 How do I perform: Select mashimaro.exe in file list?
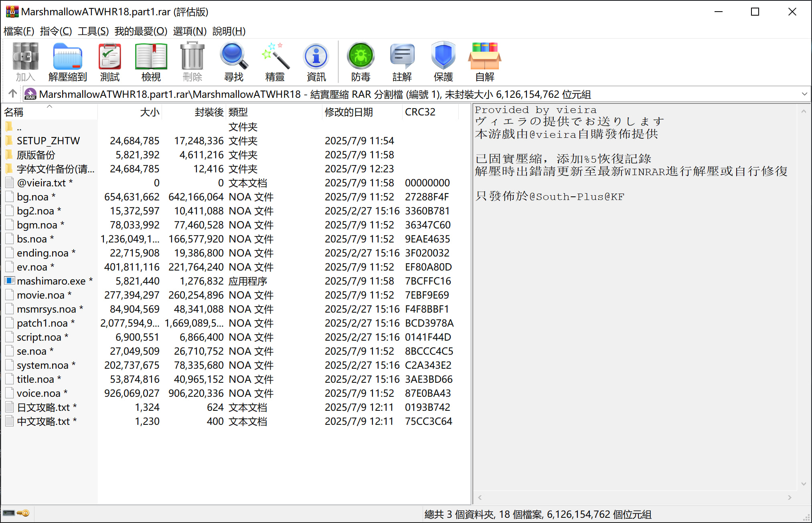click(51, 281)
